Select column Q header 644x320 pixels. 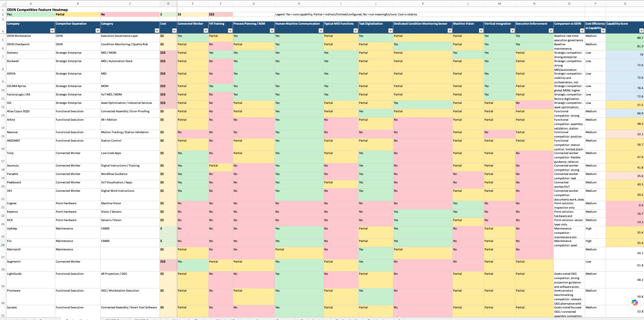point(625,4)
